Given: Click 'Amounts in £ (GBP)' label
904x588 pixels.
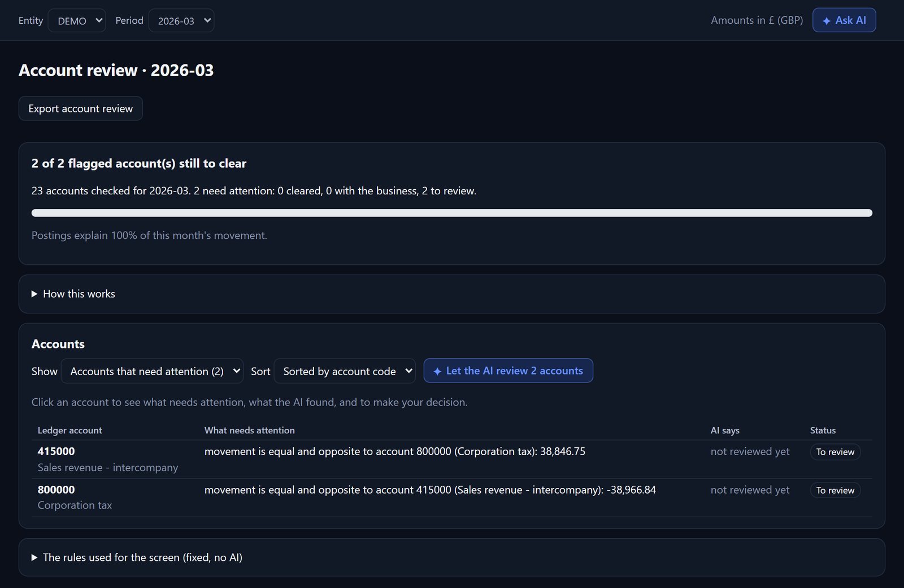Looking at the screenshot, I should (x=757, y=20).
